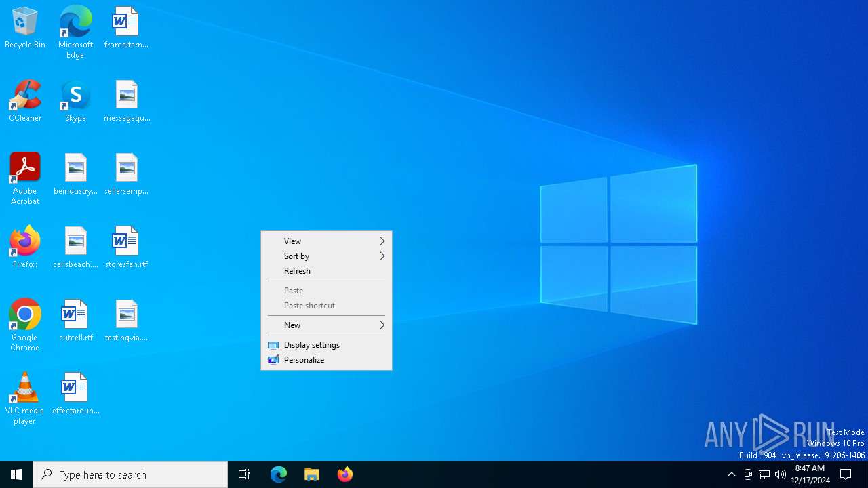Expand the Sort by submenu
This screenshot has width=868, height=488.
[x=326, y=256]
